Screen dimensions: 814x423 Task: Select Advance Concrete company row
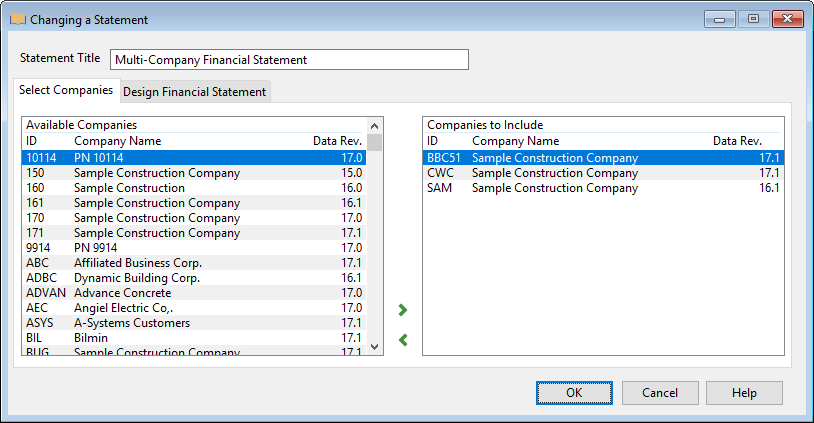click(x=194, y=293)
